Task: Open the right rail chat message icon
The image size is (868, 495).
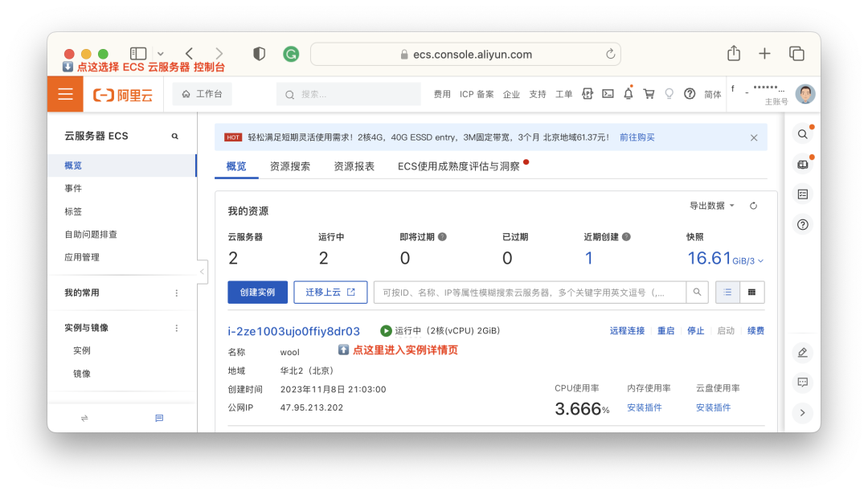Action: click(803, 382)
